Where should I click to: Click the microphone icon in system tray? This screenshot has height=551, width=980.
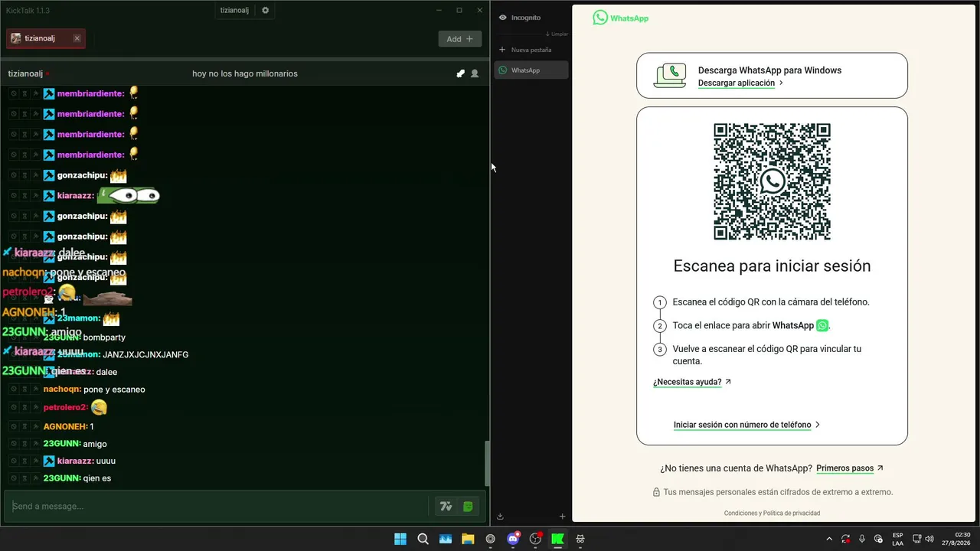click(x=862, y=539)
